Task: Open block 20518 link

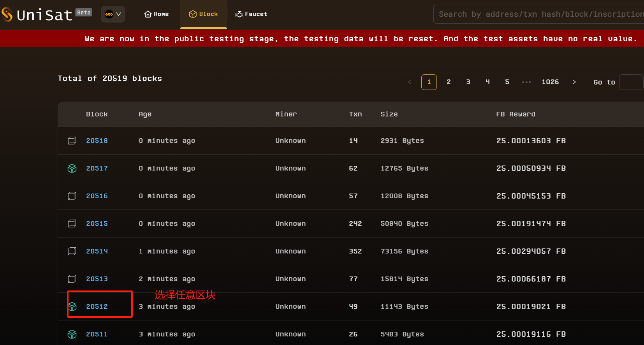Action: (97, 141)
